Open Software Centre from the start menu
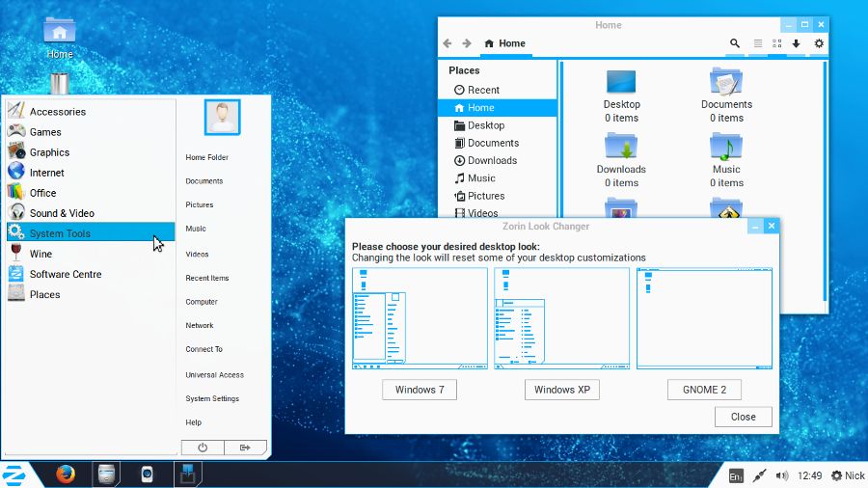Image resolution: width=868 pixels, height=488 pixels. [91, 274]
